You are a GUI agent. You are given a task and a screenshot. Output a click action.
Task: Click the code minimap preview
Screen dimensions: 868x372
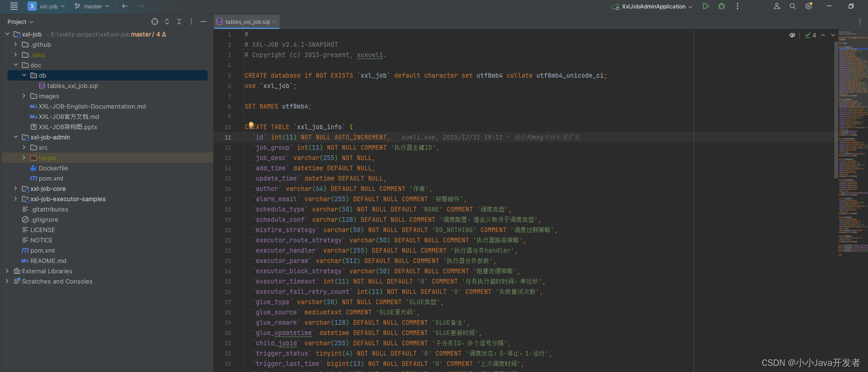(x=853, y=143)
